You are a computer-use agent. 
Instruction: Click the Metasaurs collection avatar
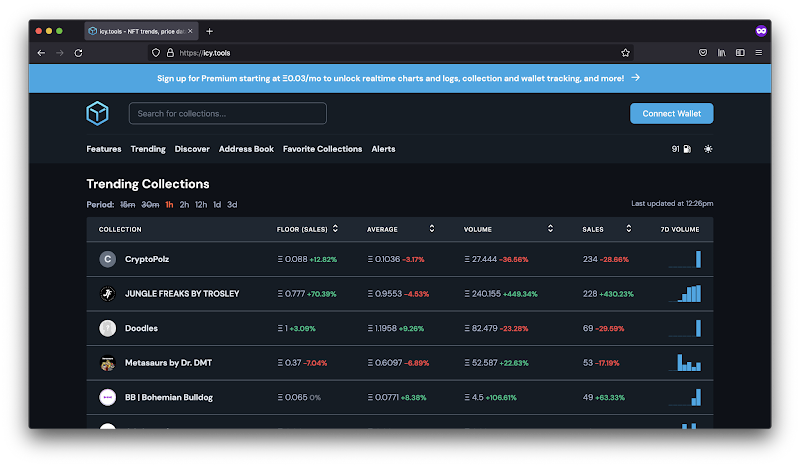108,363
